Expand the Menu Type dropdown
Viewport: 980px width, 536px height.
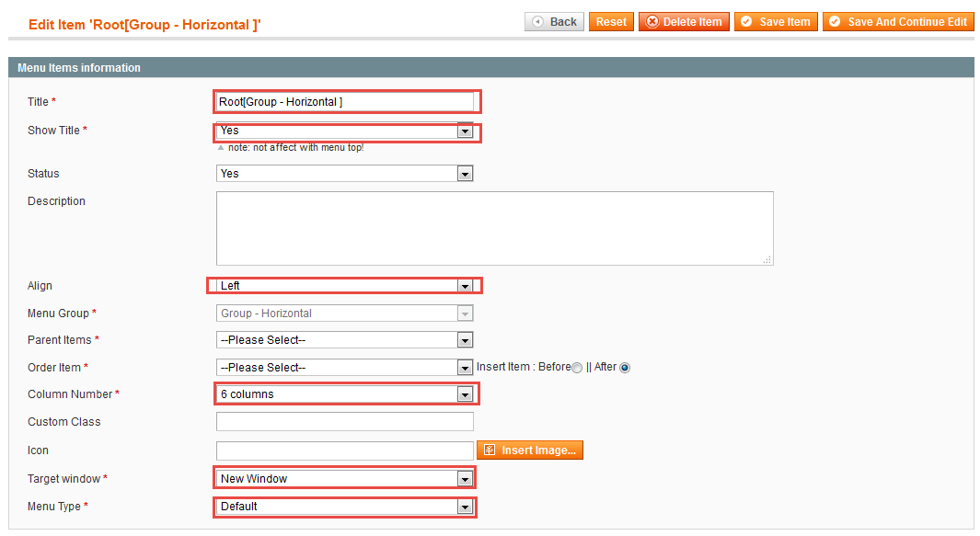(x=344, y=506)
